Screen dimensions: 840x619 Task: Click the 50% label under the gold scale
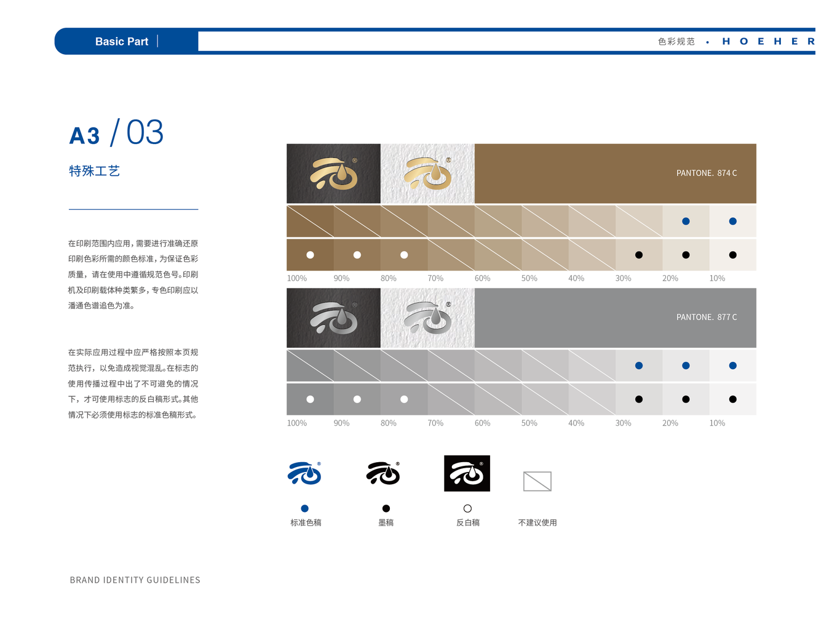point(529,279)
